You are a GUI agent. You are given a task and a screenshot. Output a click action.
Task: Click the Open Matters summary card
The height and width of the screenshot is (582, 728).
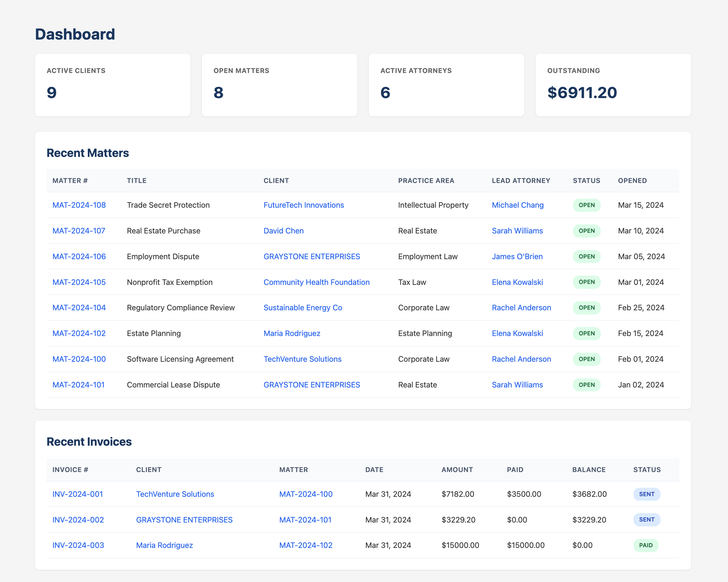[279, 85]
